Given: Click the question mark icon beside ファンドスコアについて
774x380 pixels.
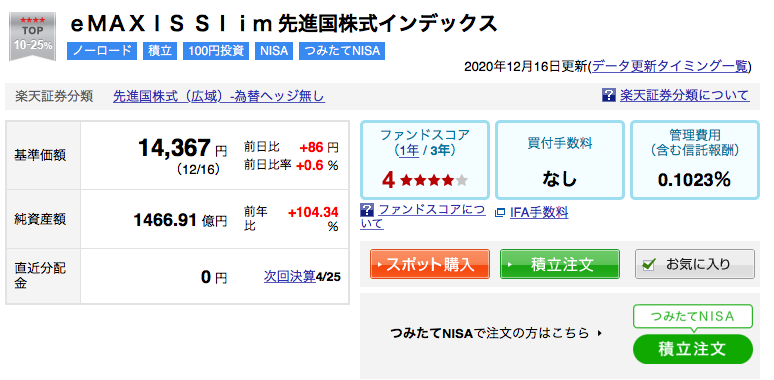Looking at the screenshot, I should [367, 210].
